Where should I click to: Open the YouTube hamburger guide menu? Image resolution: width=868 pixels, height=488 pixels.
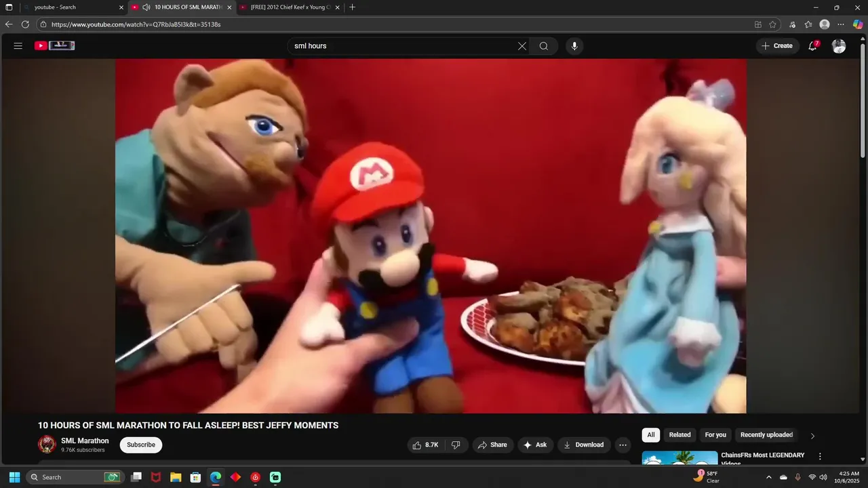click(x=18, y=46)
